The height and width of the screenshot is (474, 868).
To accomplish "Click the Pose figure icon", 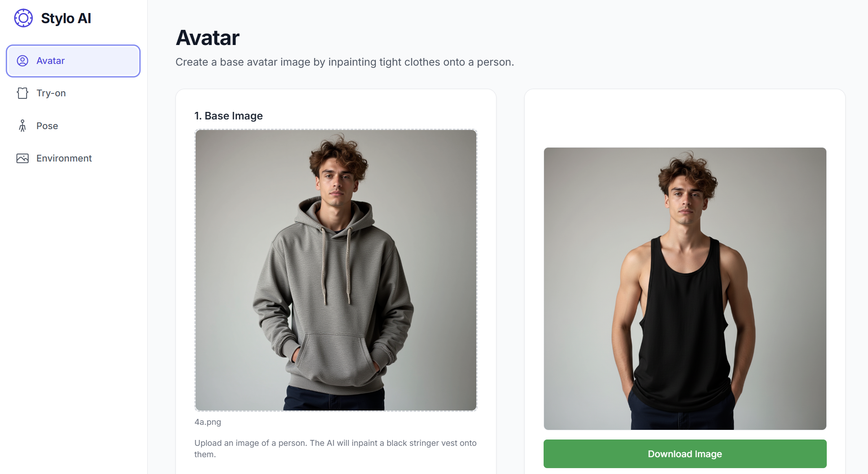I will coord(22,126).
